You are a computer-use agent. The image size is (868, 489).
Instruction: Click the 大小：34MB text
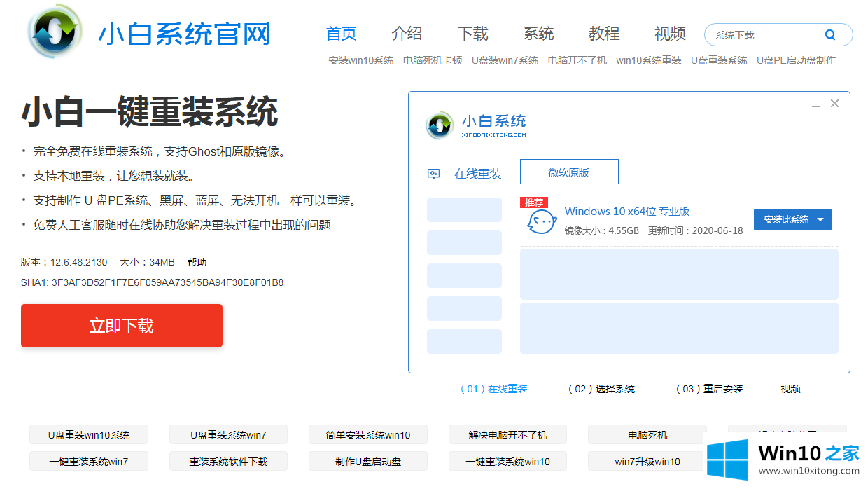click(x=147, y=262)
